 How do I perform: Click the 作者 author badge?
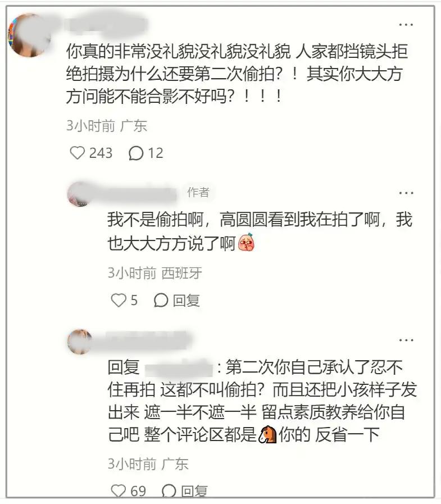tap(198, 192)
